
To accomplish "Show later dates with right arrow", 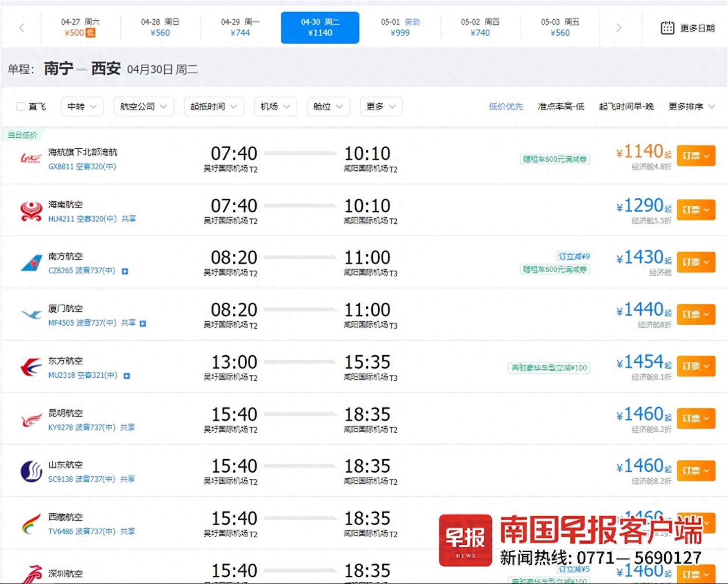I will click(619, 28).
